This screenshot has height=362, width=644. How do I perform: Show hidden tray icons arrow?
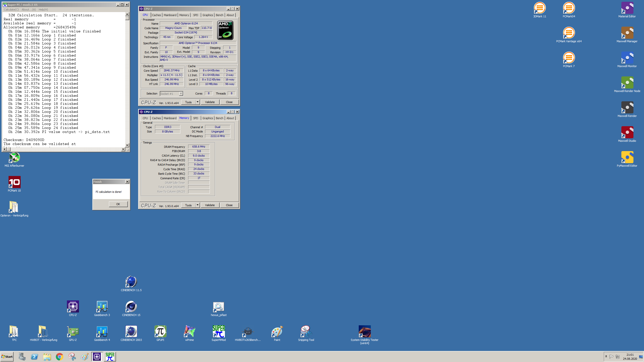tap(606, 356)
